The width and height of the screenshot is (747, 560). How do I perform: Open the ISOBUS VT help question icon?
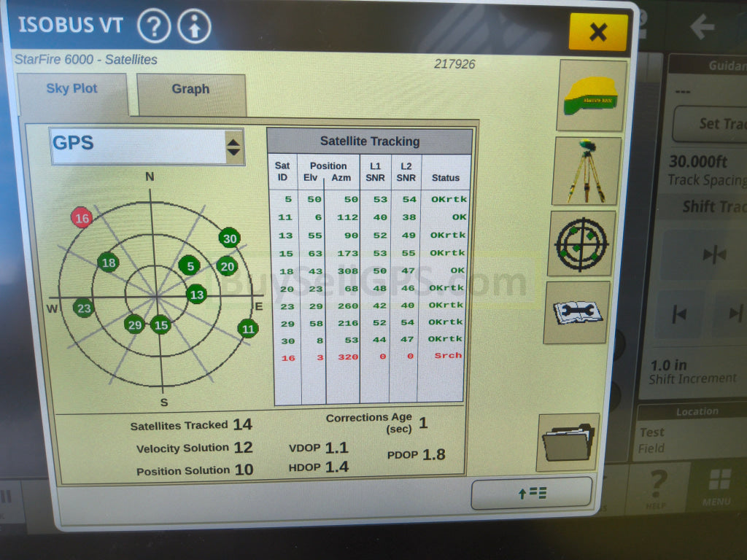tap(154, 27)
